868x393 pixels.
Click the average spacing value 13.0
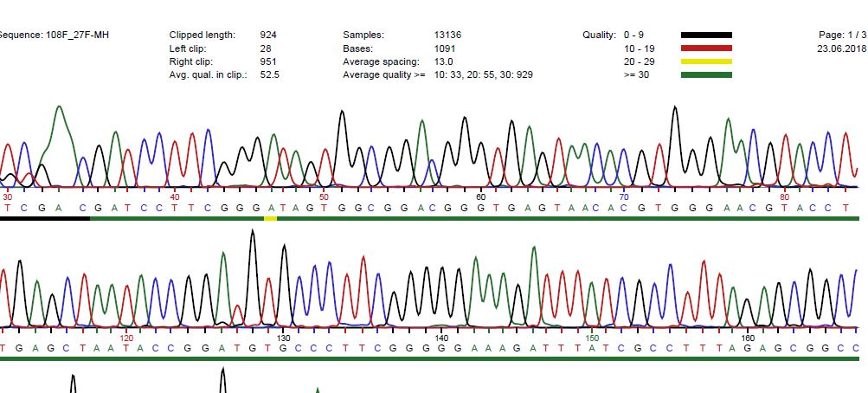coord(443,61)
